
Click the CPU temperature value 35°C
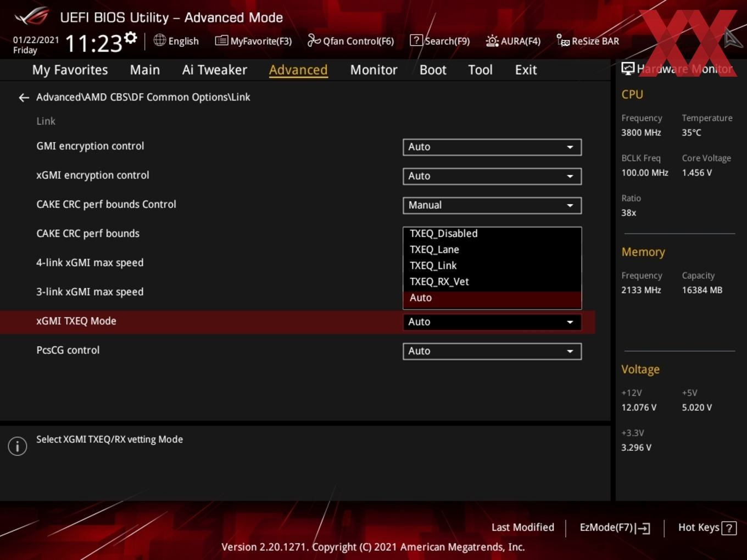pyautogui.click(x=692, y=132)
